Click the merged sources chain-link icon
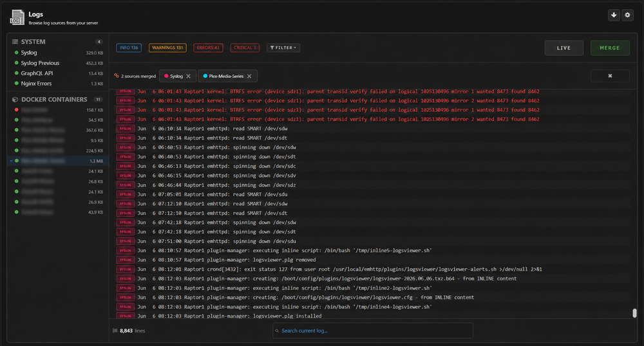644x346 pixels. click(x=117, y=76)
